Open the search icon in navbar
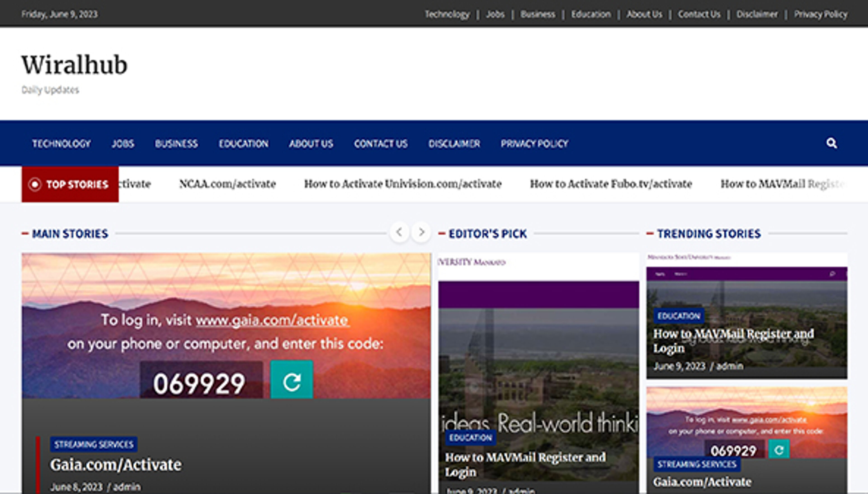This screenshot has height=494, width=868. coord(831,143)
